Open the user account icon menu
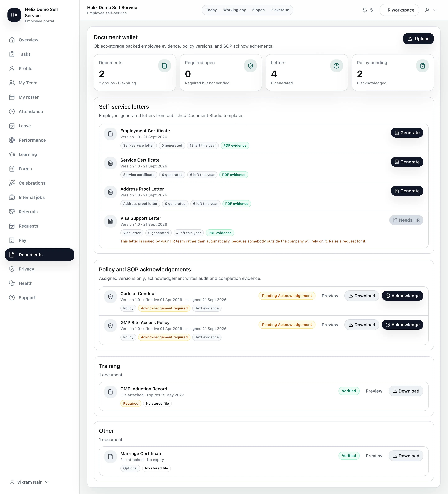This screenshot has height=494, width=448. (431, 10)
